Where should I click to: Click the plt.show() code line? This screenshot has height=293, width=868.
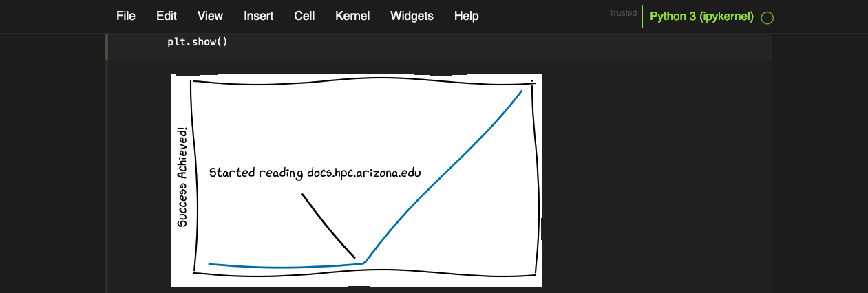click(198, 42)
